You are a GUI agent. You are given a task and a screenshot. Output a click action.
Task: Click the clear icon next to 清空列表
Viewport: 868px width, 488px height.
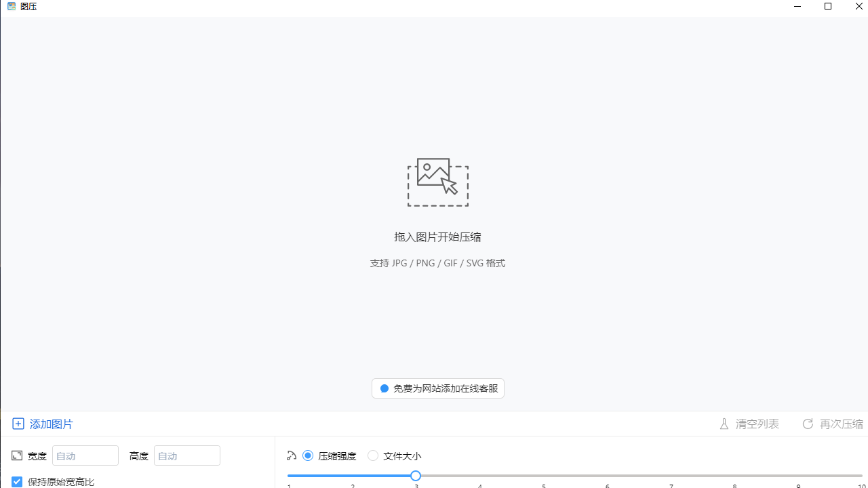click(724, 424)
